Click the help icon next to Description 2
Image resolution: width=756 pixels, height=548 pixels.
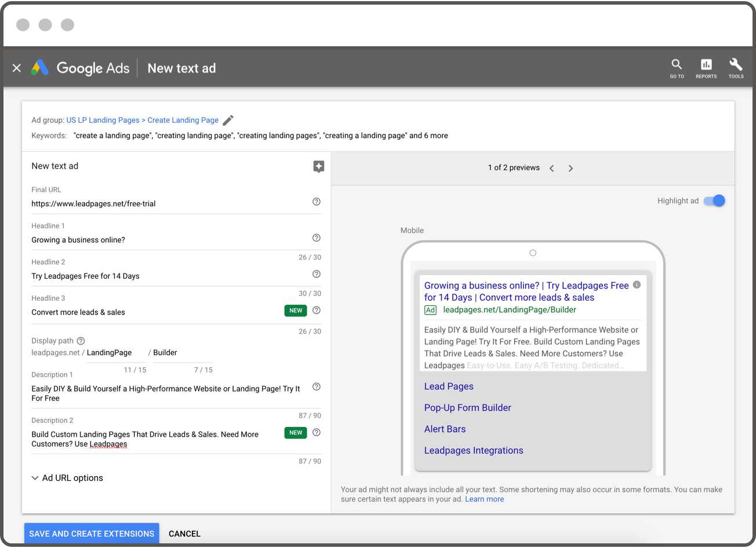316,432
